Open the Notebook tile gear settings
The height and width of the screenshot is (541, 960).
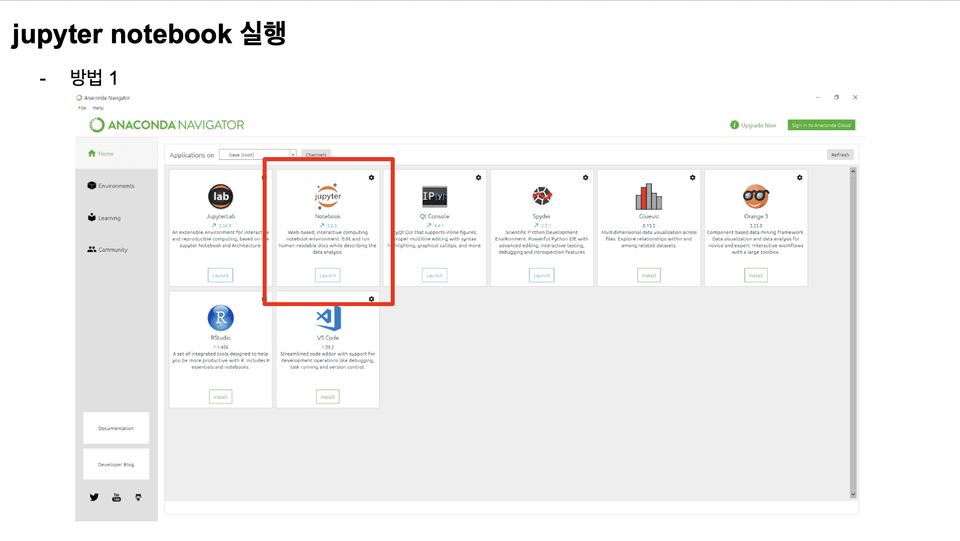[x=371, y=177]
